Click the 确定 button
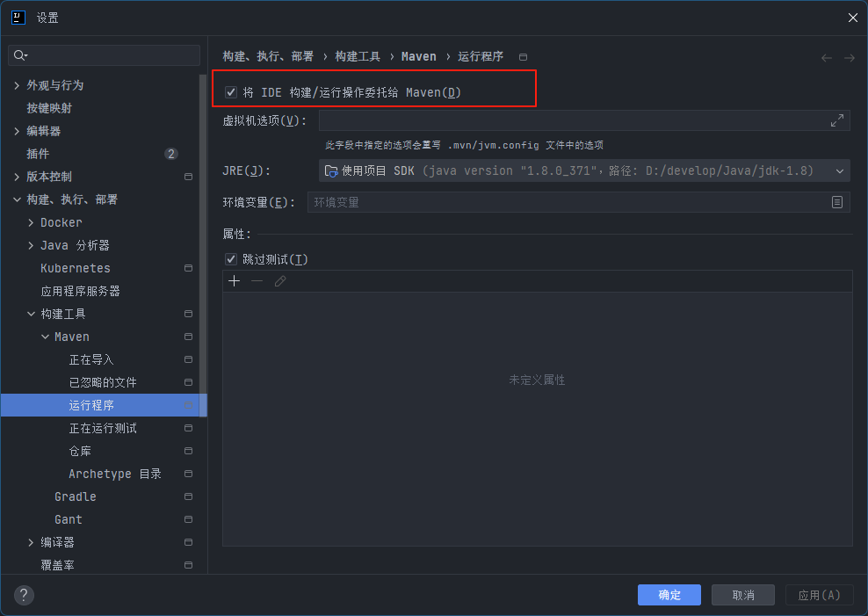 click(669, 595)
